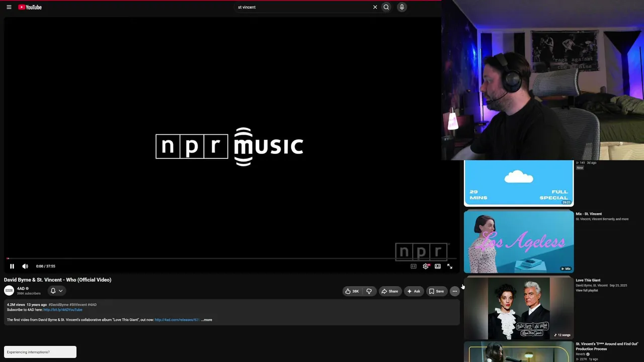This screenshot has height=362, width=644.
Task: Open more actions three-dot menu
Action: pos(454,291)
